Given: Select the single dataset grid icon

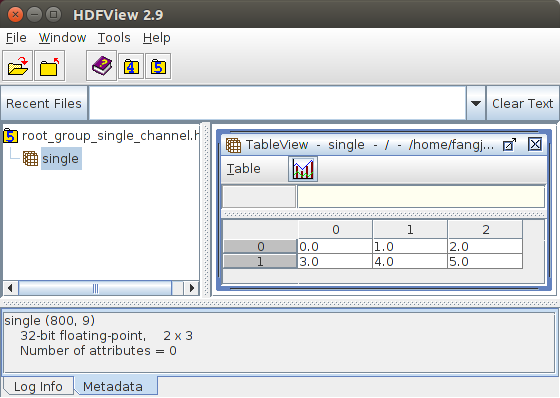Looking at the screenshot, I should click(30, 158).
